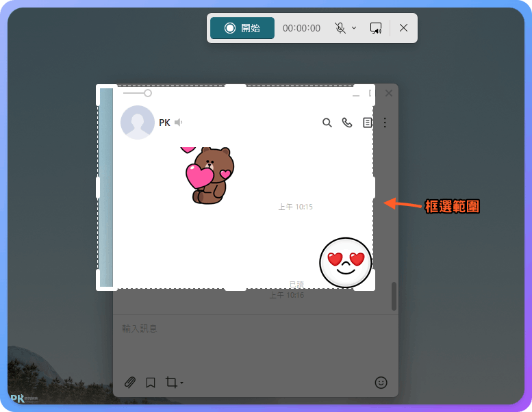
Task: Click the 上午 10:16 timestamp
Action: (x=287, y=295)
